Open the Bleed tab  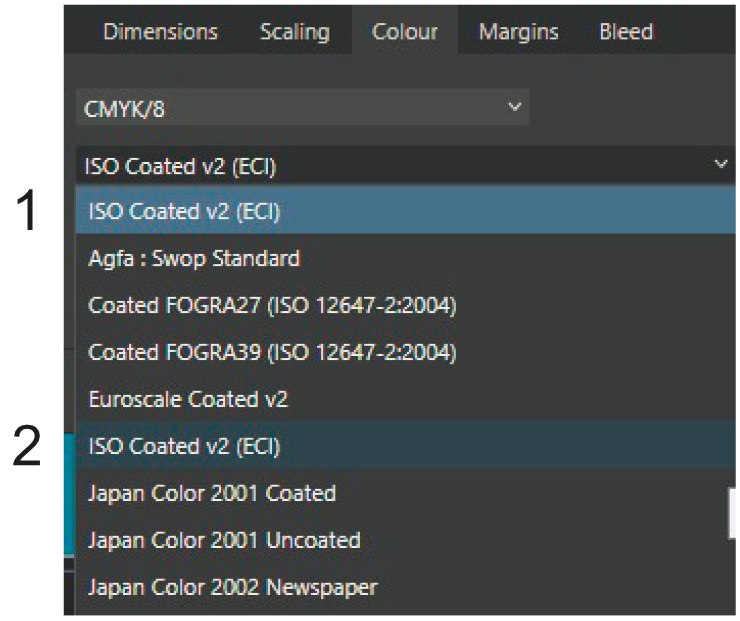click(x=626, y=32)
